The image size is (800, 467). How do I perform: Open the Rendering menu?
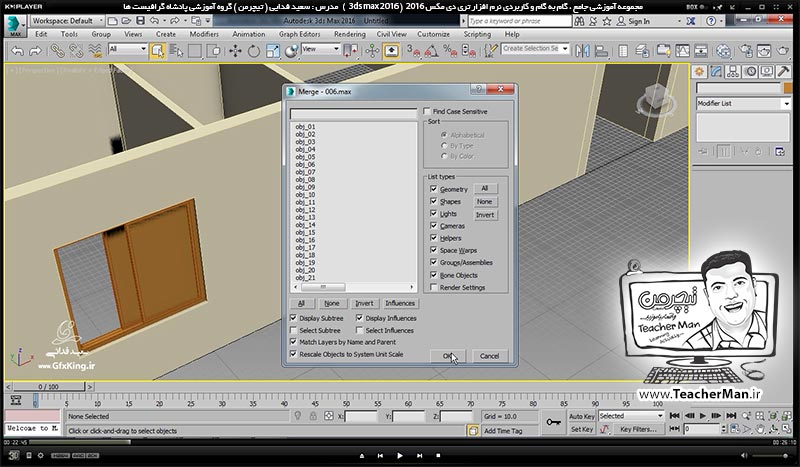tap(350, 34)
